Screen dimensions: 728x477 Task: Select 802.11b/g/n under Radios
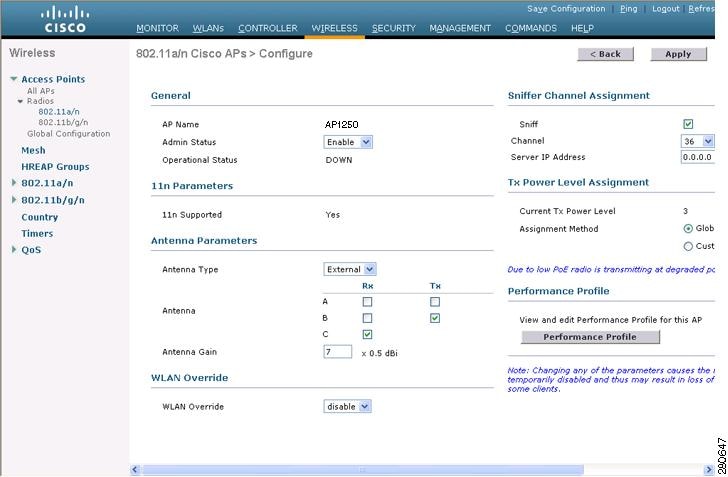(x=63, y=122)
